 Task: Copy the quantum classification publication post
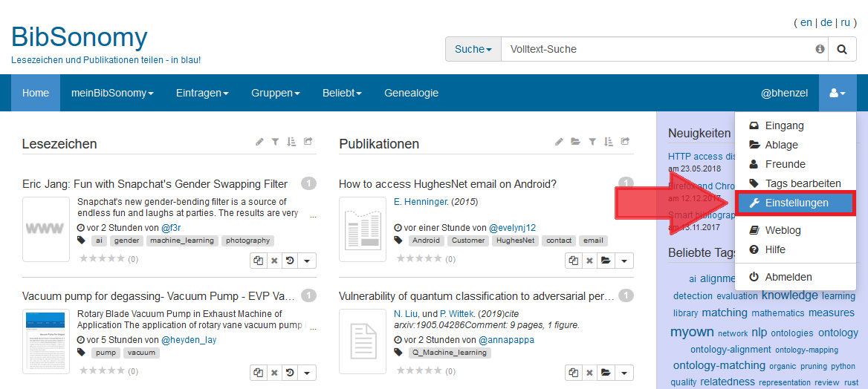tap(574, 373)
